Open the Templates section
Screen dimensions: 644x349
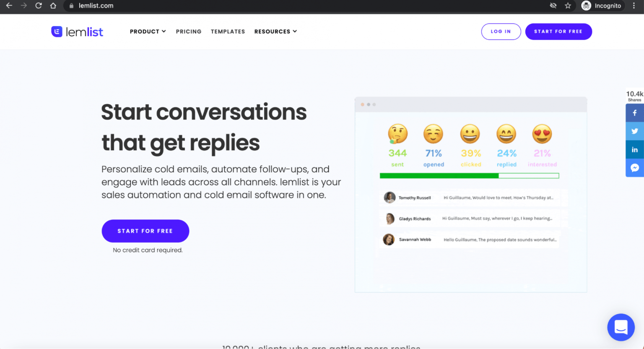click(228, 31)
